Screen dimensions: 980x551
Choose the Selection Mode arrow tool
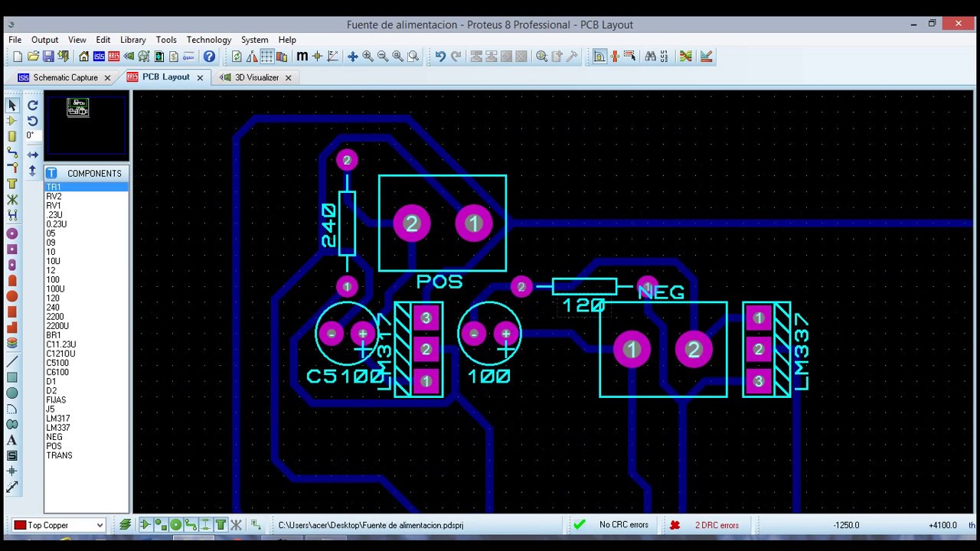(x=12, y=105)
